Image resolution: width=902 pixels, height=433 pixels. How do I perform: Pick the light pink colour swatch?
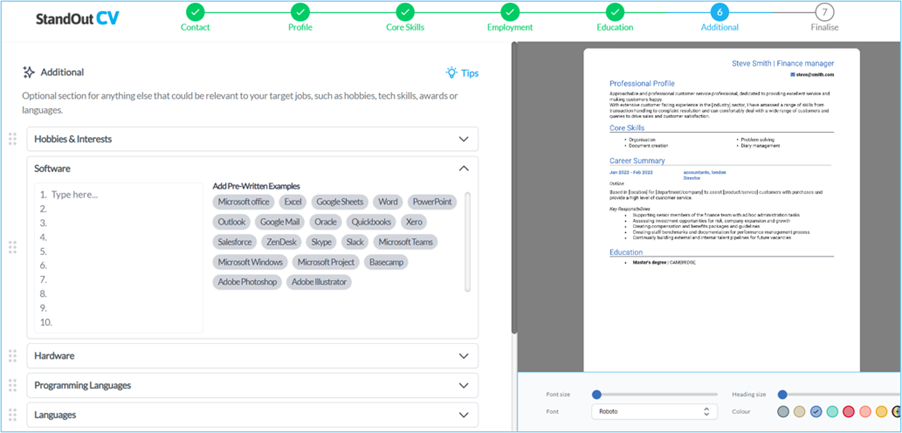pos(865,412)
